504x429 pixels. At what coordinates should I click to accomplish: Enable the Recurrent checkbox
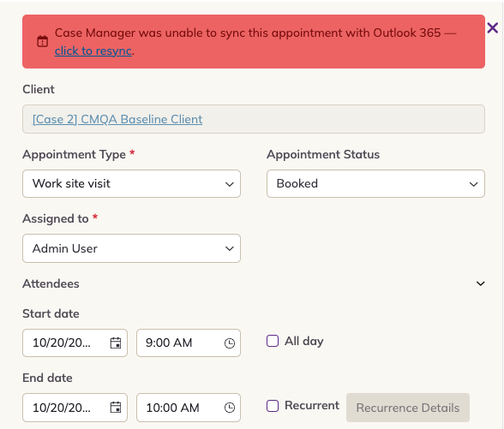coord(273,406)
